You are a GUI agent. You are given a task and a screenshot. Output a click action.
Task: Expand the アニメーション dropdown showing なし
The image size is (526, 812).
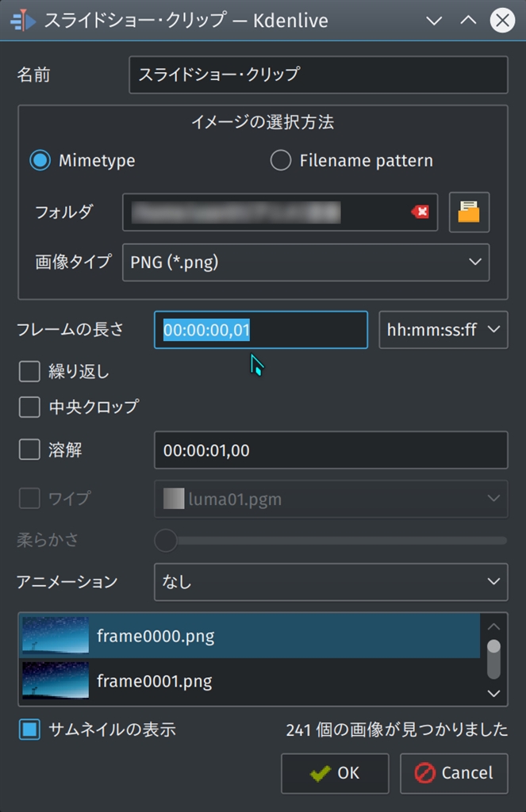(330, 582)
